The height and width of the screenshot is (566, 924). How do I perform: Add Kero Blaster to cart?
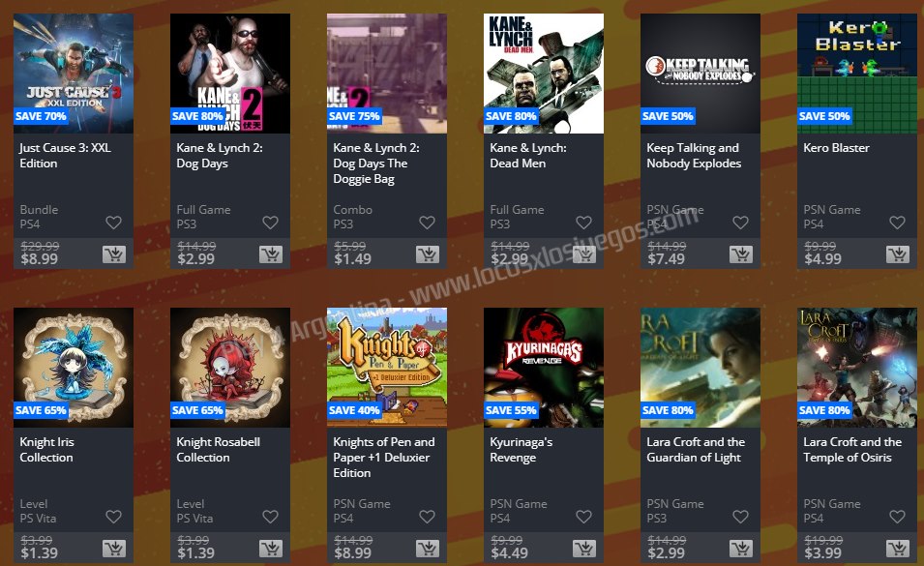[898, 254]
